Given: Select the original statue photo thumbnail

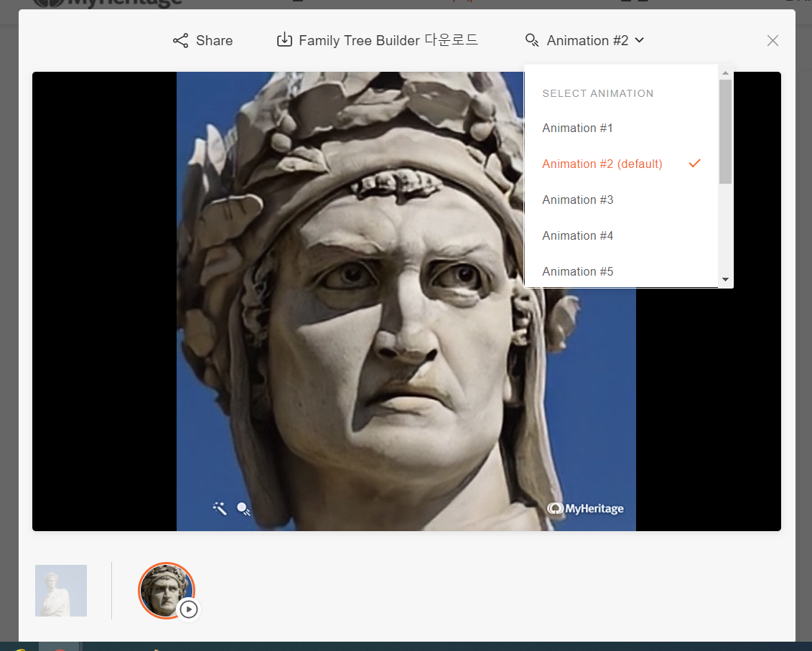Looking at the screenshot, I should 61,591.
